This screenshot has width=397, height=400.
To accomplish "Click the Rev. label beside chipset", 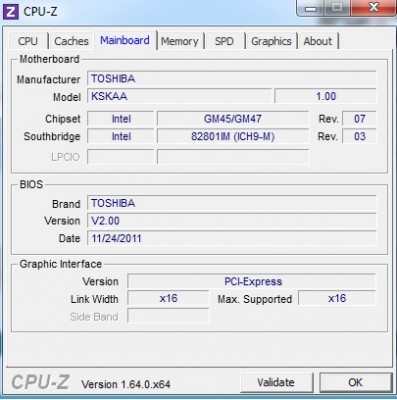I will click(328, 119).
